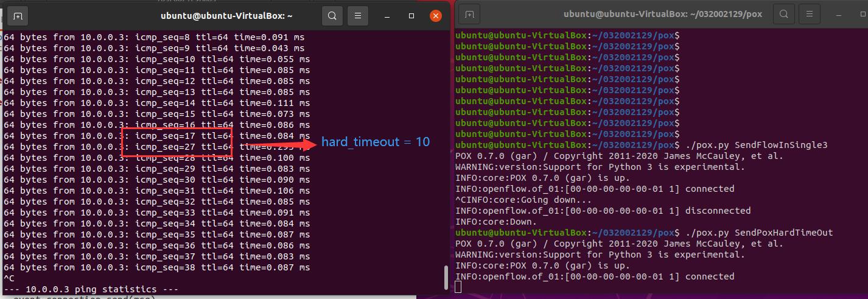Minimize the left terminal window

(x=388, y=16)
